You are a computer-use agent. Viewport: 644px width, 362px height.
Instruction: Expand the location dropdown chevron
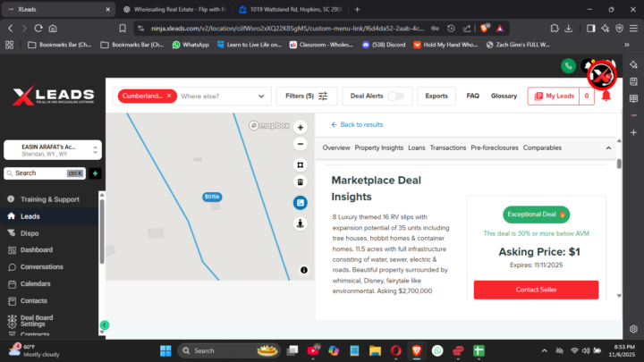tap(261, 96)
